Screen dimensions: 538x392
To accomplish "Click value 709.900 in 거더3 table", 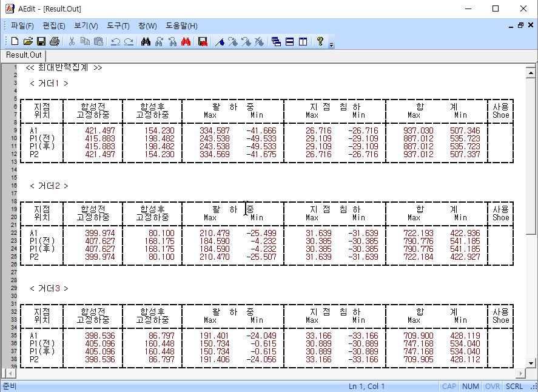I will click(419, 336).
